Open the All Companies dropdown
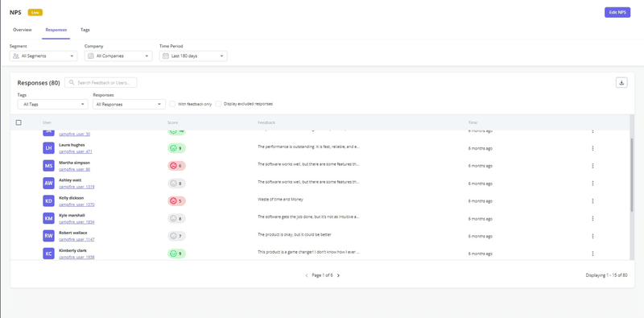Viewport: 644px width, 318px height. pos(118,56)
